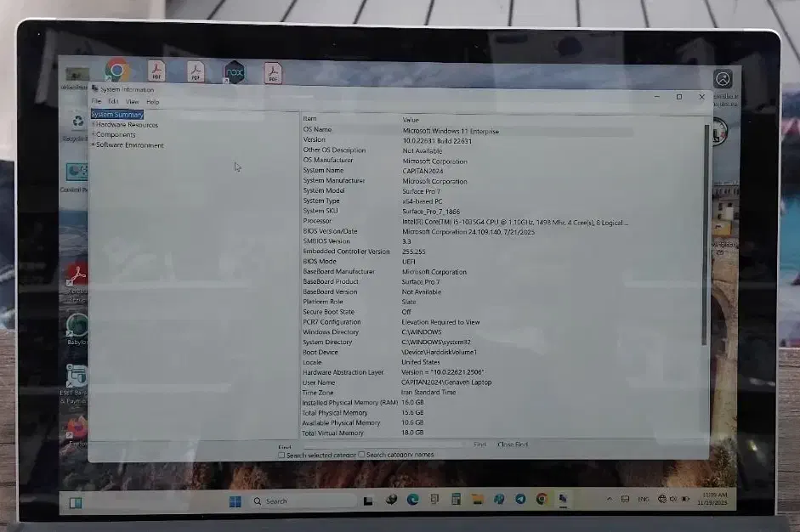Open the taskbar clock and date

(714, 499)
